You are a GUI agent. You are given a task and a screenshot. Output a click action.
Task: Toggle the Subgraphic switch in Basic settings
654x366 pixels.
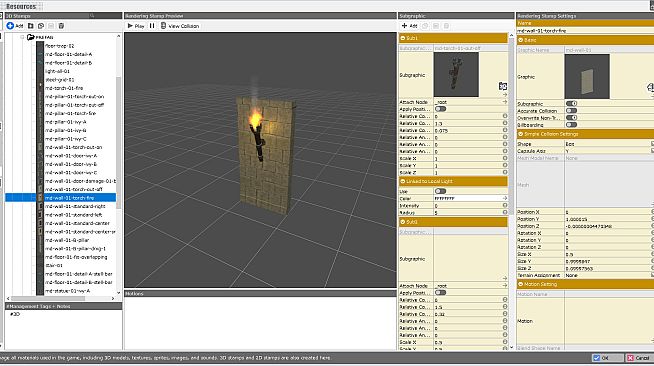point(571,103)
